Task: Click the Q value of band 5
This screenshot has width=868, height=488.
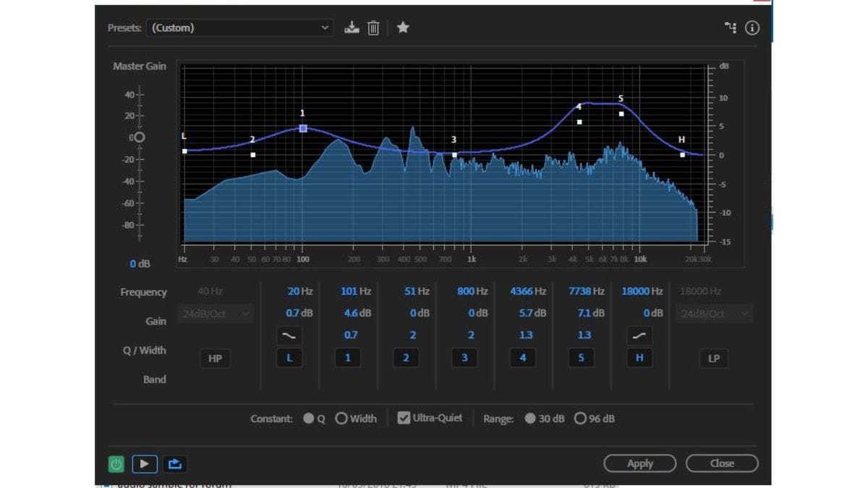Action: (x=584, y=335)
